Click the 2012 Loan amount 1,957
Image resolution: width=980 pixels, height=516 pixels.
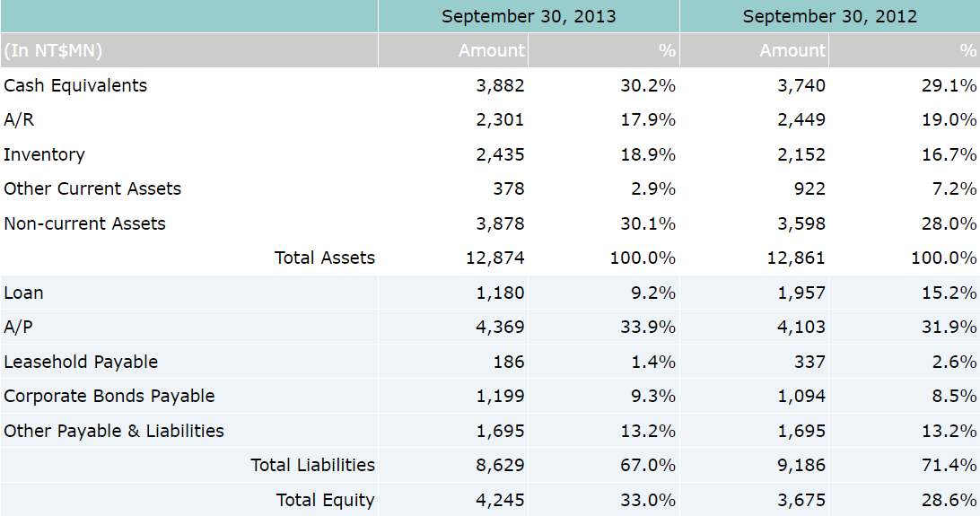(x=801, y=293)
